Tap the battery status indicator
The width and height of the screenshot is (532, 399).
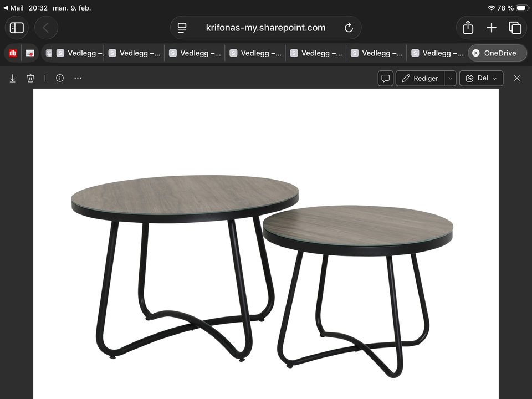pos(523,8)
